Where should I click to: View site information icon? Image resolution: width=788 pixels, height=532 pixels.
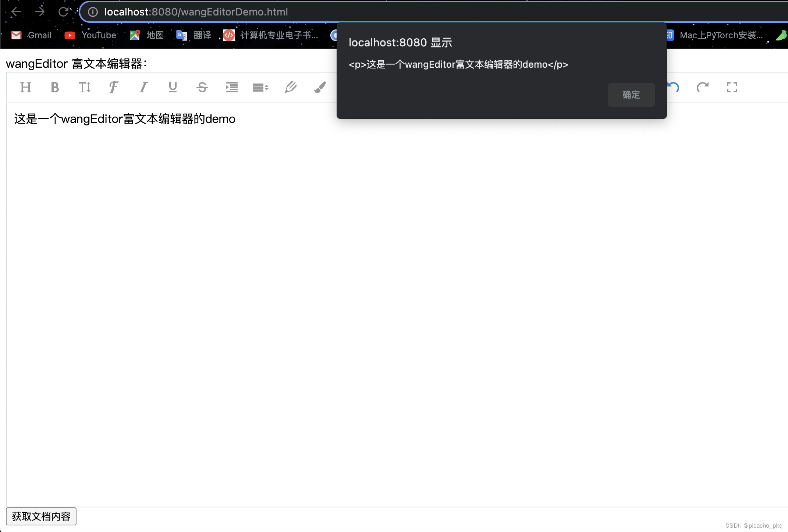click(93, 12)
